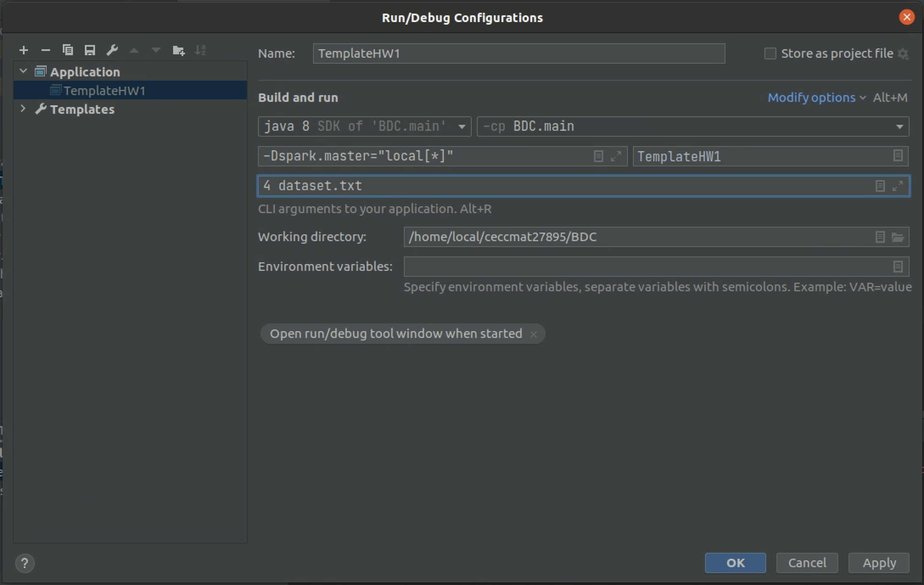This screenshot has width=924, height=585.
Task: Open the working directory browse folder icon
Action: [x=898, y=237]
